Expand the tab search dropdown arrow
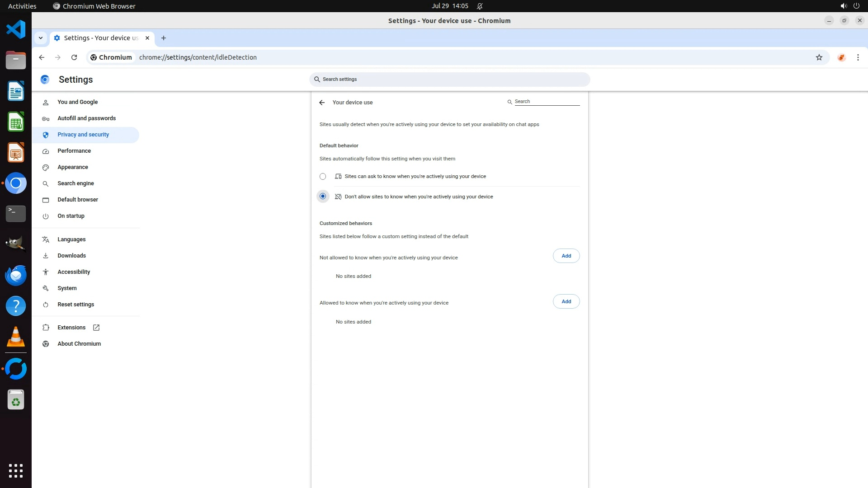 (41, 38)
